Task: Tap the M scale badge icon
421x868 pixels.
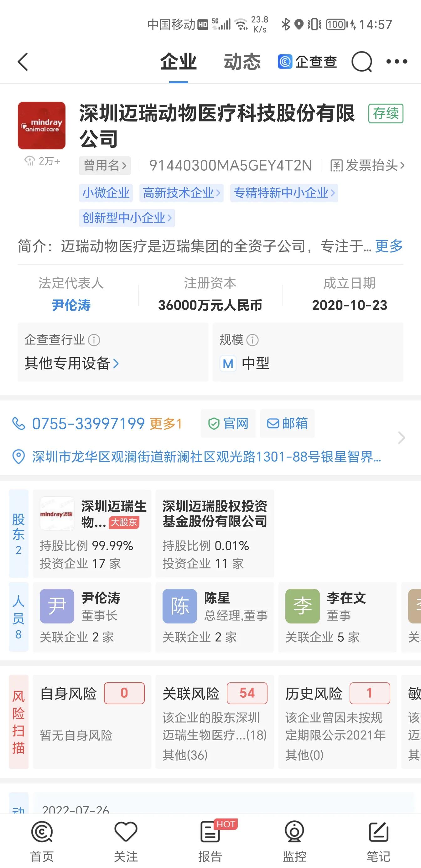Action: click(x=228, y=364)
